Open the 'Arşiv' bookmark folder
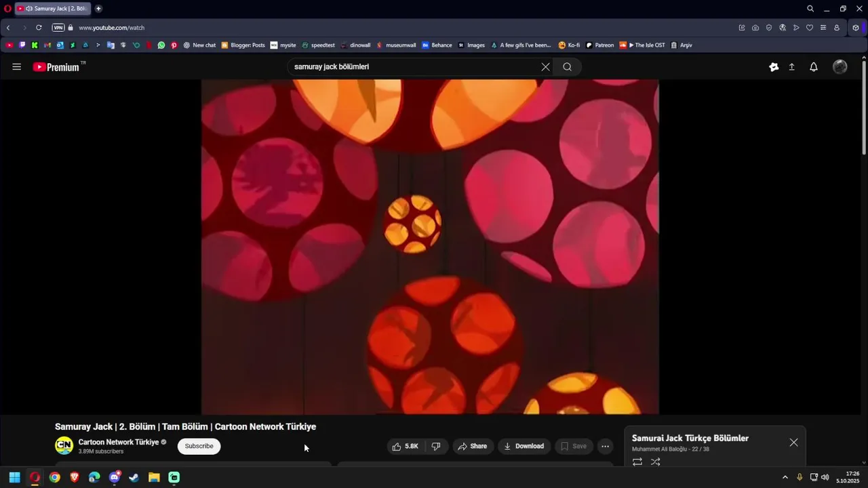Screen dimensions: 868x488 [x=682, y=45]
